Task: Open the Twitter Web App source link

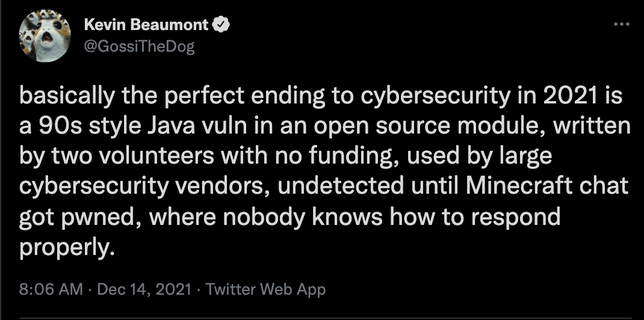Action: pyautogui.click(x=266, y=290)
